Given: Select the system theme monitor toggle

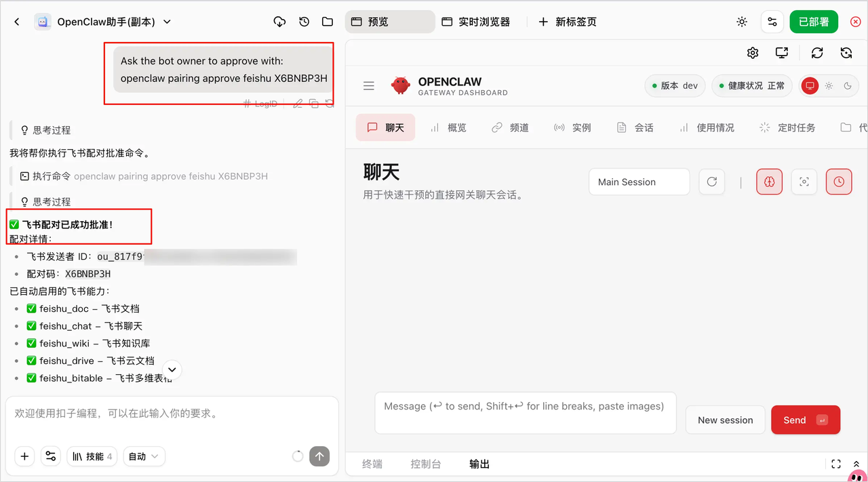Looking at the screenshot, I should tap(809, 86).
